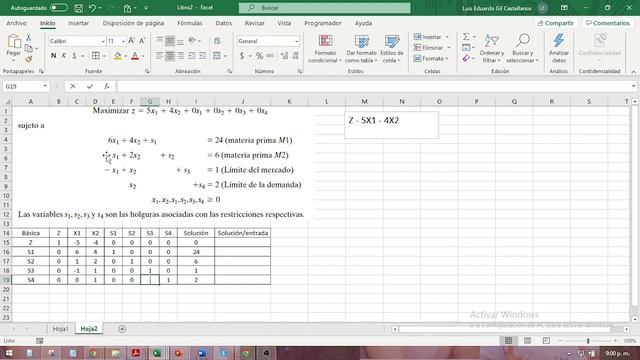Click the Format Painter brush icon

pyautogui.click(x=29, y=59)
